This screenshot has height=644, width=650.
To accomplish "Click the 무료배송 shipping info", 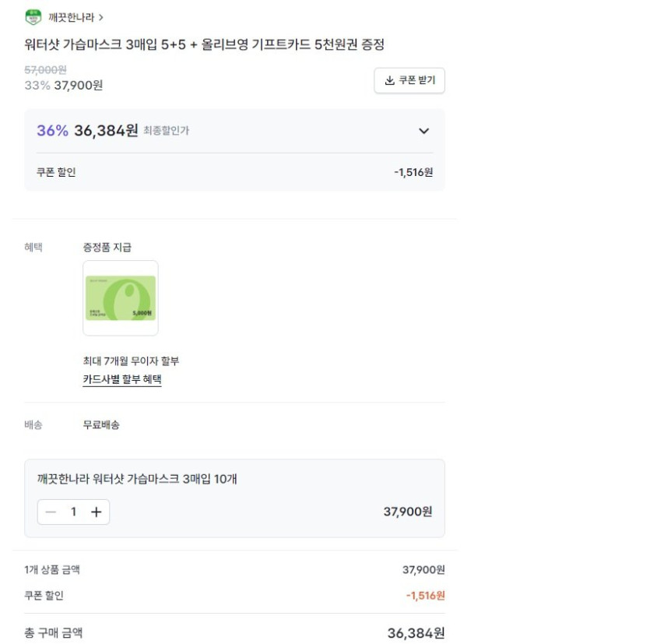I will pos(101,425).
